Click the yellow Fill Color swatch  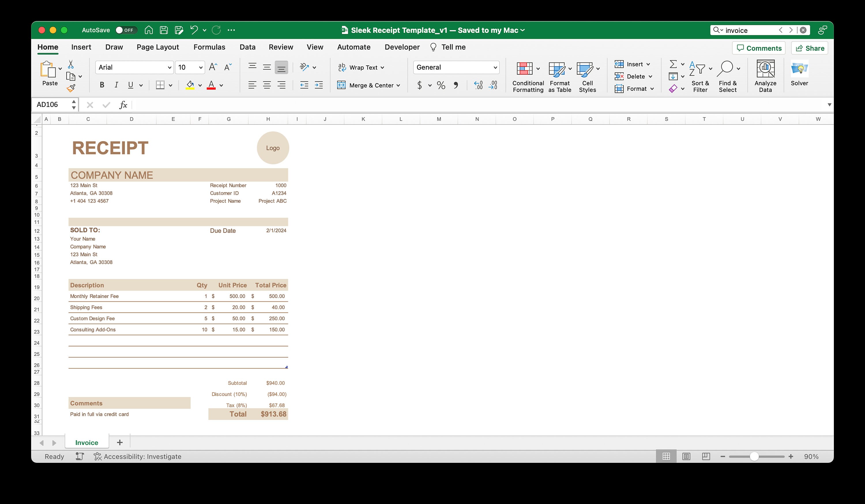click(x=190, y=85)
